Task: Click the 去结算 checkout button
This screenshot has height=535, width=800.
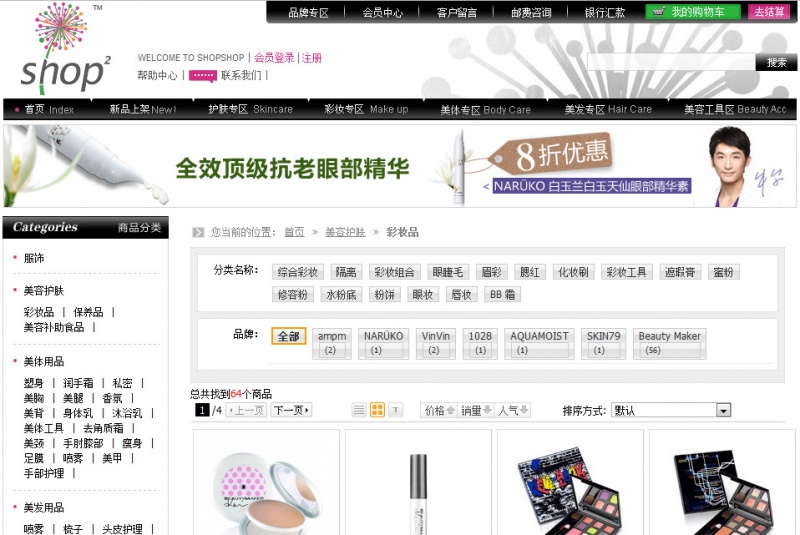Action: (x=769, y=12)
